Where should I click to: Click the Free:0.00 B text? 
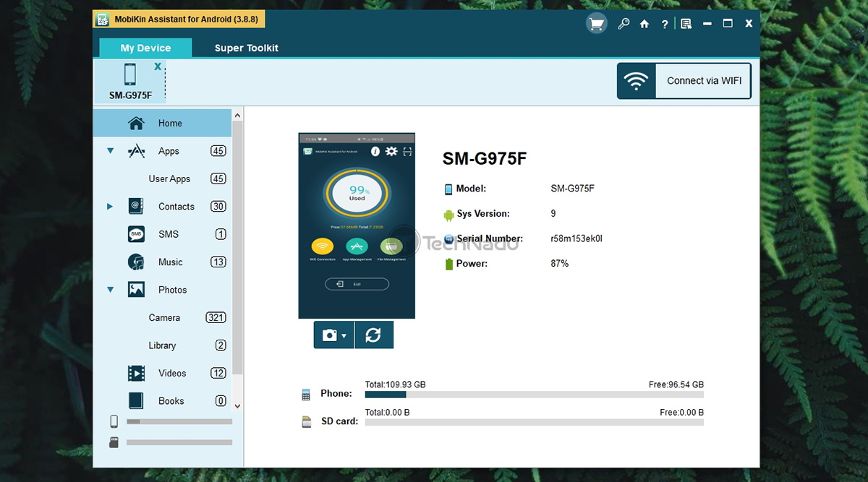[x=682, y=413]
